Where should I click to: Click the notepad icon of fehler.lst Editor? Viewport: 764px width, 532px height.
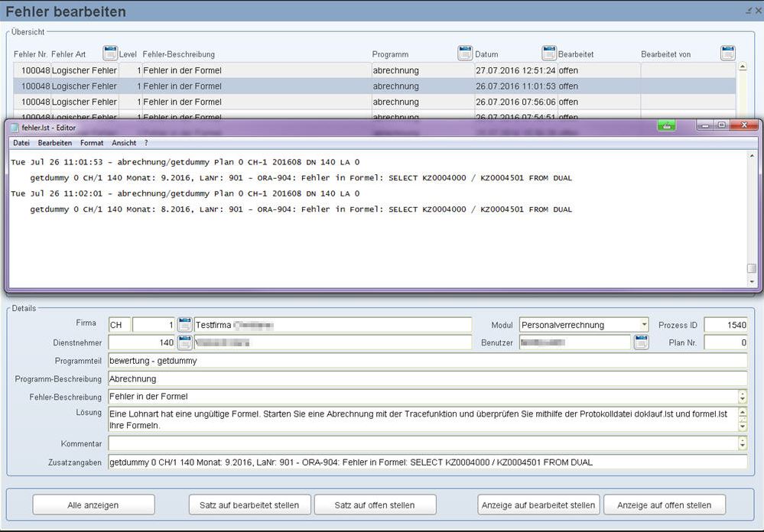click(15, 128)
